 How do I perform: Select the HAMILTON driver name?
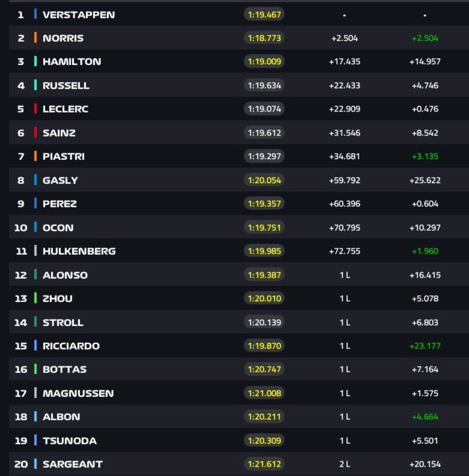72,62
